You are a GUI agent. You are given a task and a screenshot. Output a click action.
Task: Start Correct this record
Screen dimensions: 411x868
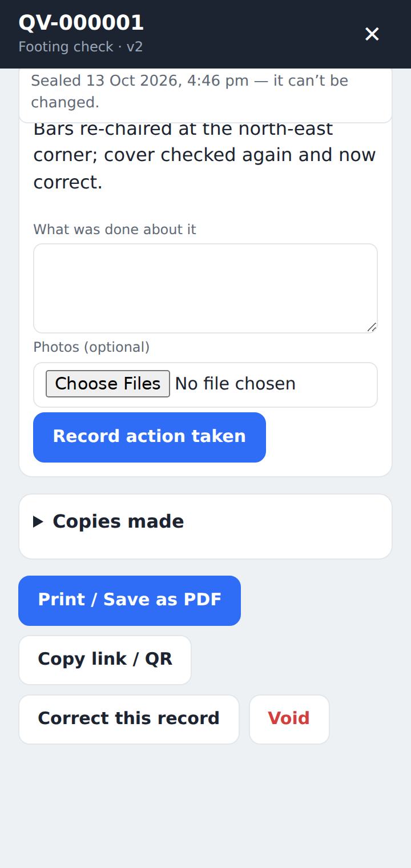click(x=129, y=720)
